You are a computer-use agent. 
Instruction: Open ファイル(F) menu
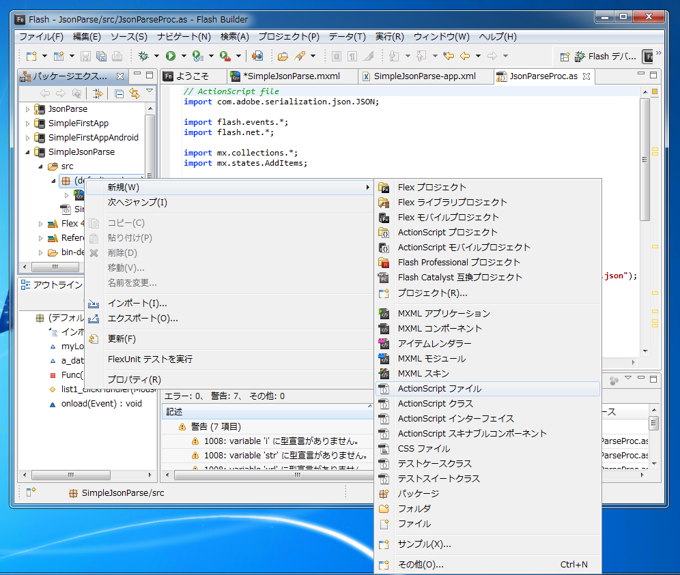(x=41, y=37)
